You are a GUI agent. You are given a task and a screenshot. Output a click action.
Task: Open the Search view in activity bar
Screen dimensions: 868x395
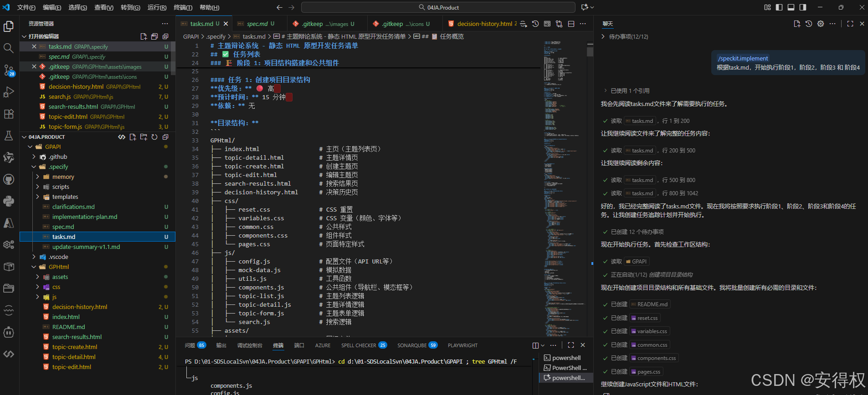(9, 48)
